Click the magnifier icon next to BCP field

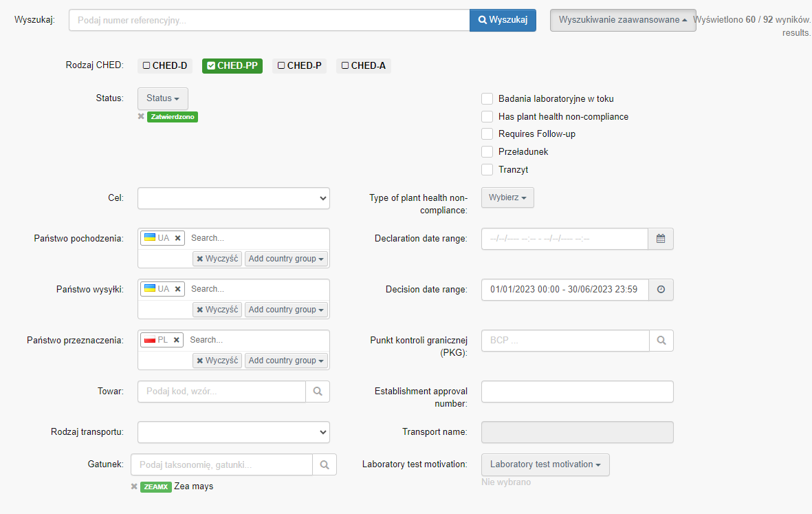[x=661, y=341]
